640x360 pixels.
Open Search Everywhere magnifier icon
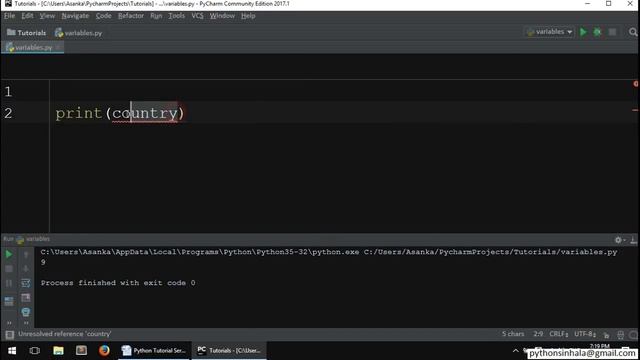pyautogui.click(x=633, y=32)
